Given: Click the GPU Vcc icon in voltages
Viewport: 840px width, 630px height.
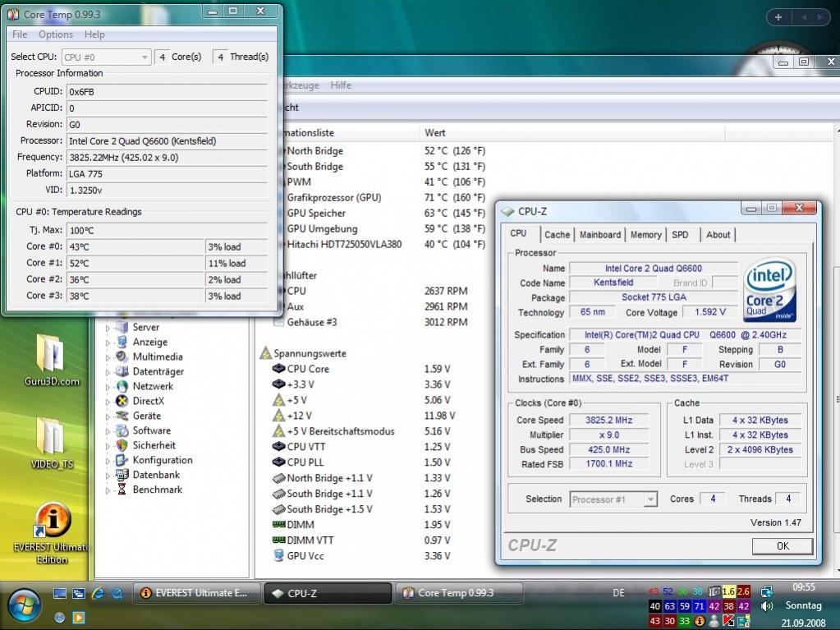Looking at the screenshot, I should tap(278, 555).
